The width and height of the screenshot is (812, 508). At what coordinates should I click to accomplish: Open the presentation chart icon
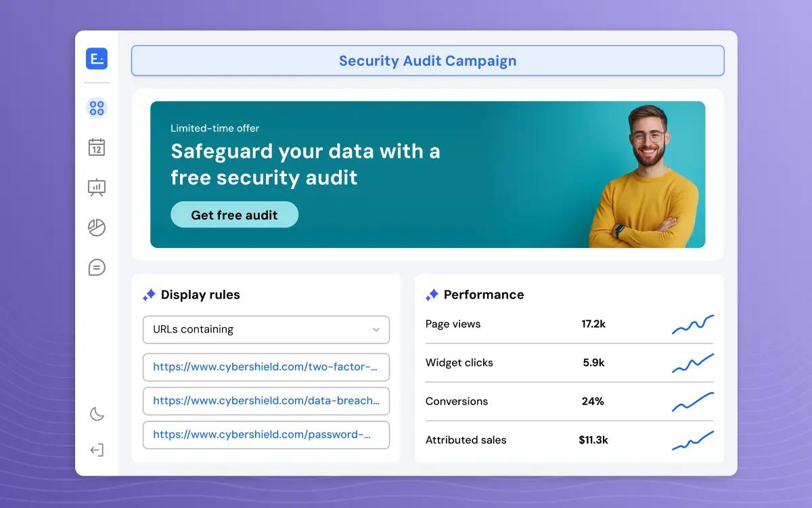click(97, 187)
